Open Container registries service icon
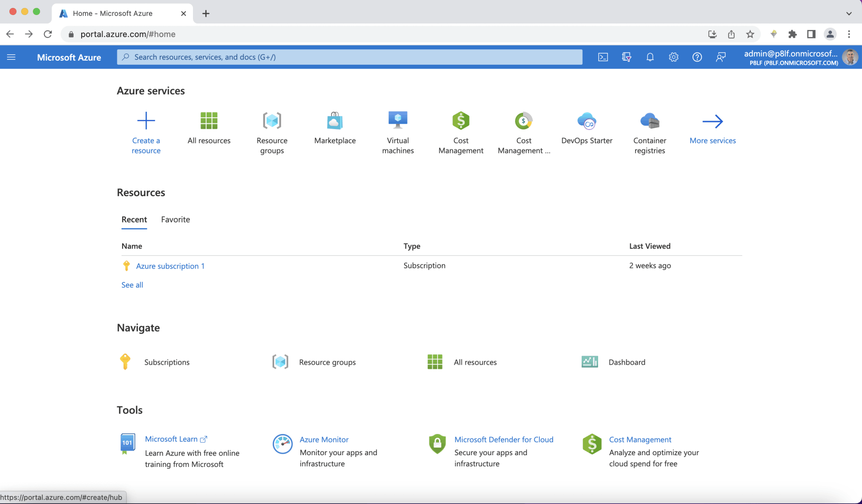This screenshot has width=862, height=504. click(649, 121)
